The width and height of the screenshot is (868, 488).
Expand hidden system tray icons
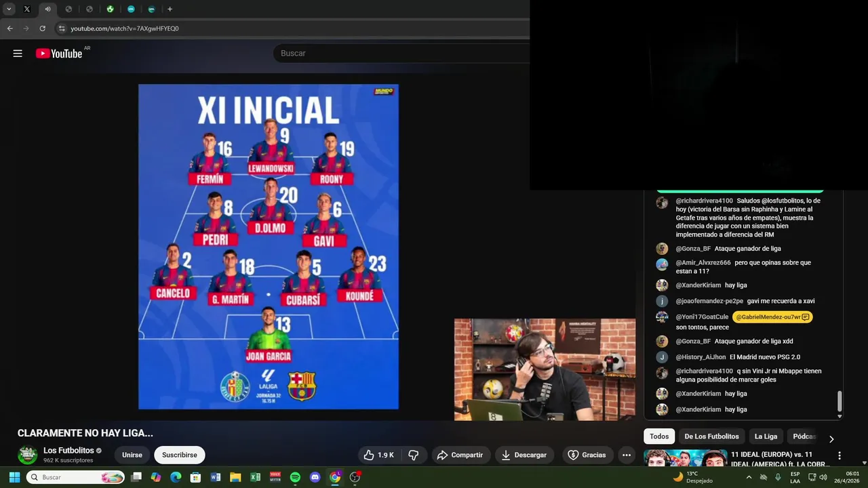coord(749,477)
